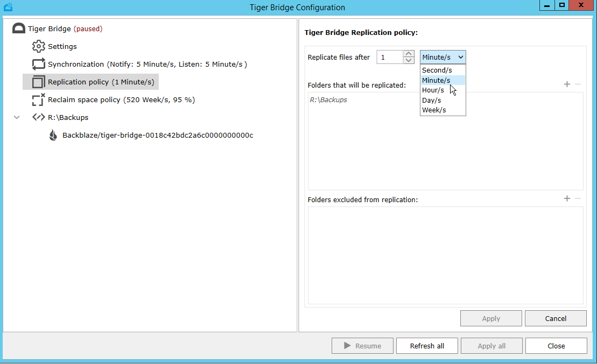This screenshot has height=364, width=597.
Task: Click the Resume button
Action: (x=362, y=346)
